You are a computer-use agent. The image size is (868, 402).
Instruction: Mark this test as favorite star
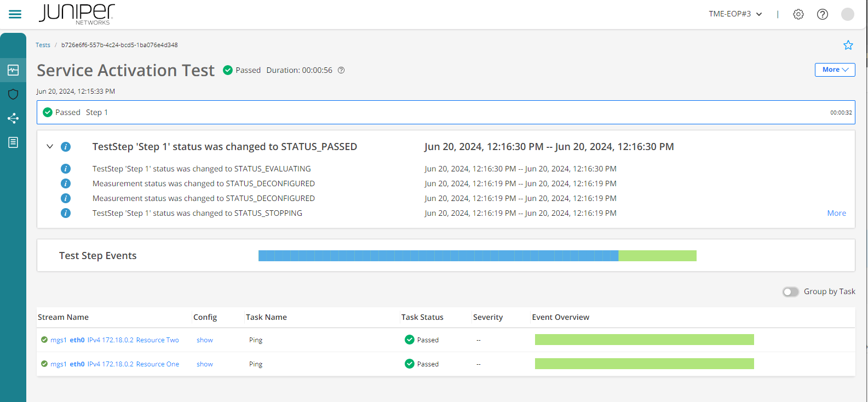[x=848, y=45]
